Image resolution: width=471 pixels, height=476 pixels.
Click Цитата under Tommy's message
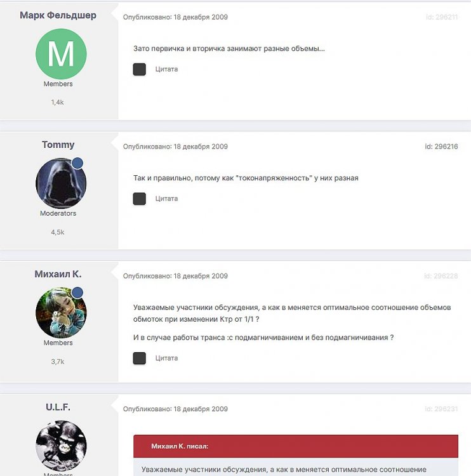pyautogui.click(x=166, y=199)
